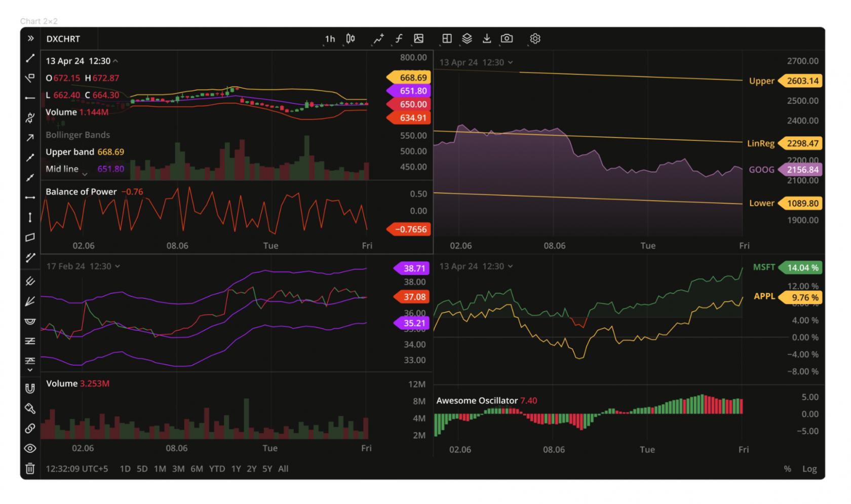Switch the right axis to Log scale
Image resolution: width=851 pixels, height=504 pixels.
pyautogui.click(x=809, y=469)
